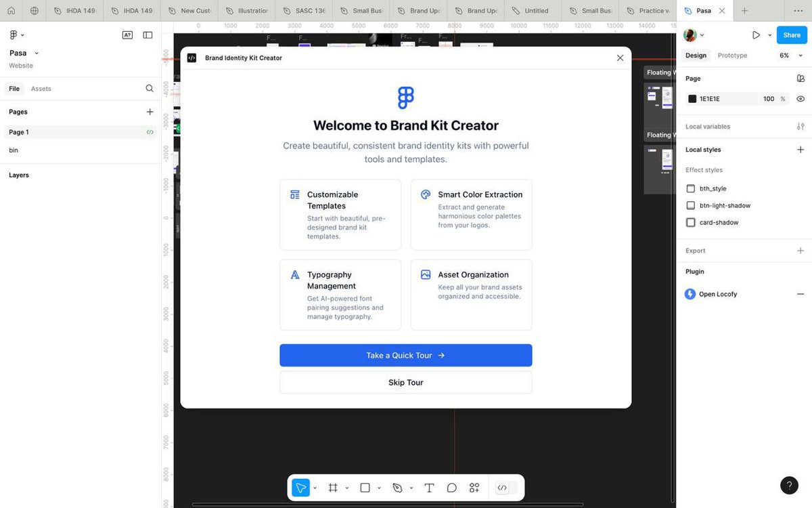The image size is (812, 508).
Task: Expand the shape tools dropdown arrow
Action: [379, 488]
